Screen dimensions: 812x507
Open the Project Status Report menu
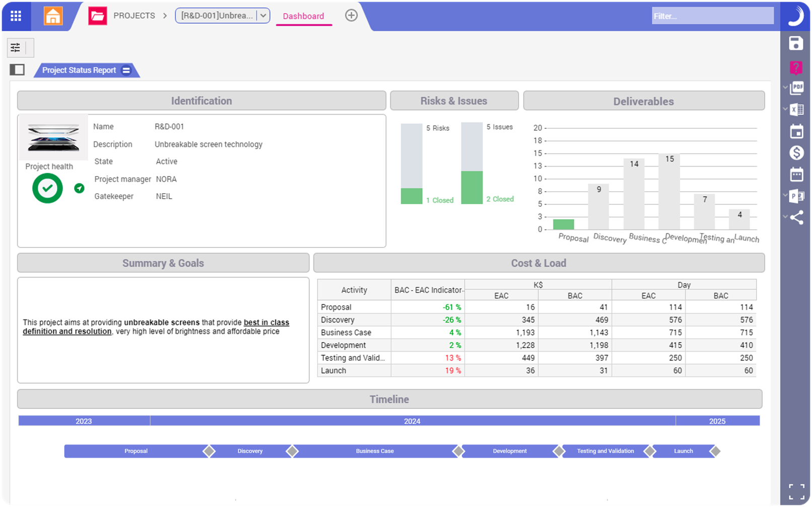126,70
